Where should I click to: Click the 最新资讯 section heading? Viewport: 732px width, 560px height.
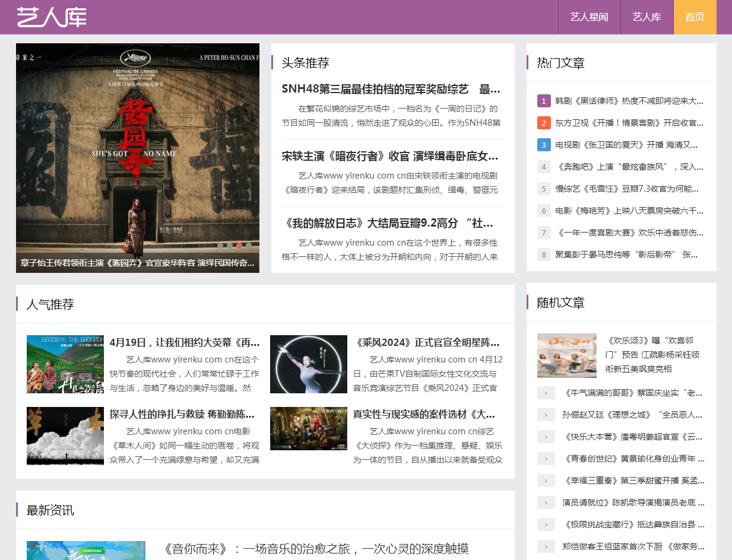[50, 510]
